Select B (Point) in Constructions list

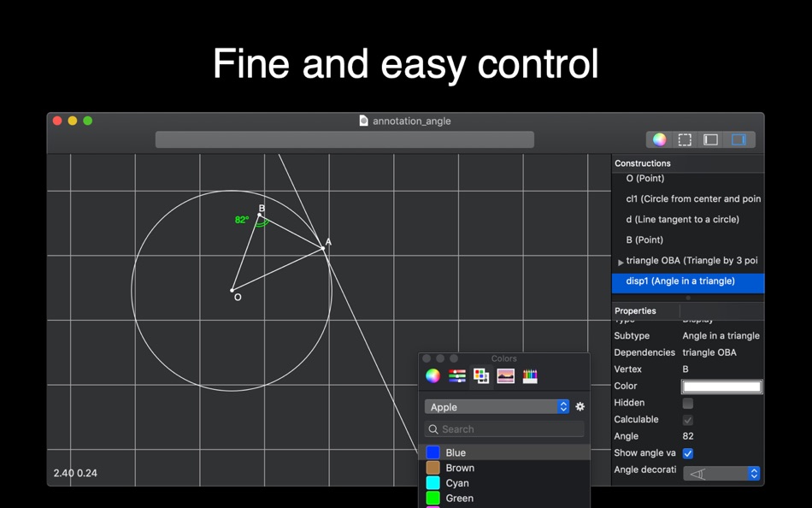pyautogui.click(x=688, y=240)
